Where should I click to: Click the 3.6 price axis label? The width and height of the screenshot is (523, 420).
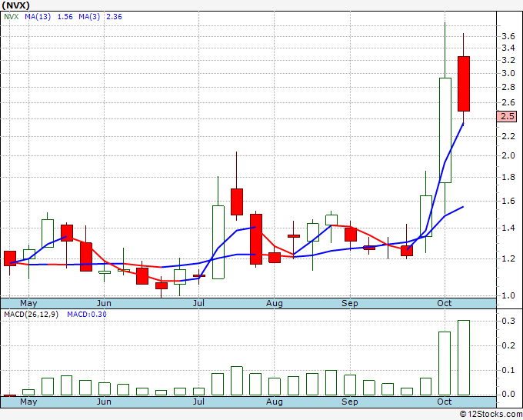(x=507, y=36)
